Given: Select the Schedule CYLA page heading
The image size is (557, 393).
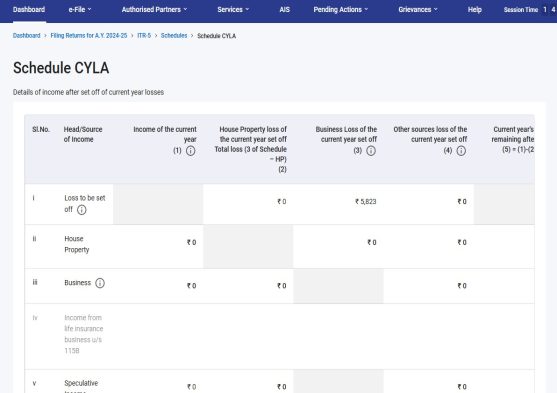Looking at the screenshot, I should coord(61,68).
